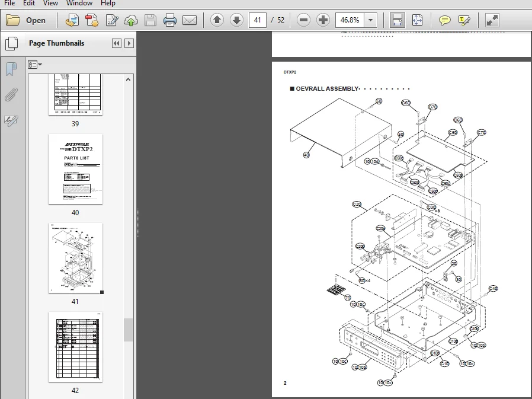Open the Help menu
This screenshot has width=532, height=399.
pos(108,3)
